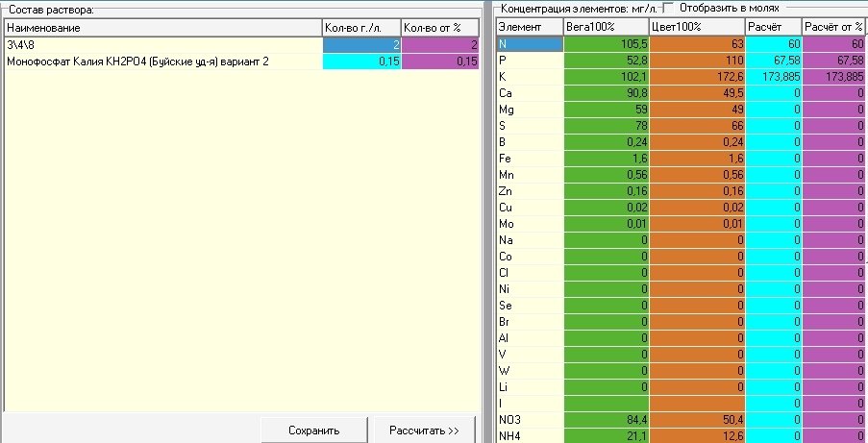This screenshot has height=443, width=868.
Task: Click the Кол-во от % column header in solution table
Action: coord(440,28)
